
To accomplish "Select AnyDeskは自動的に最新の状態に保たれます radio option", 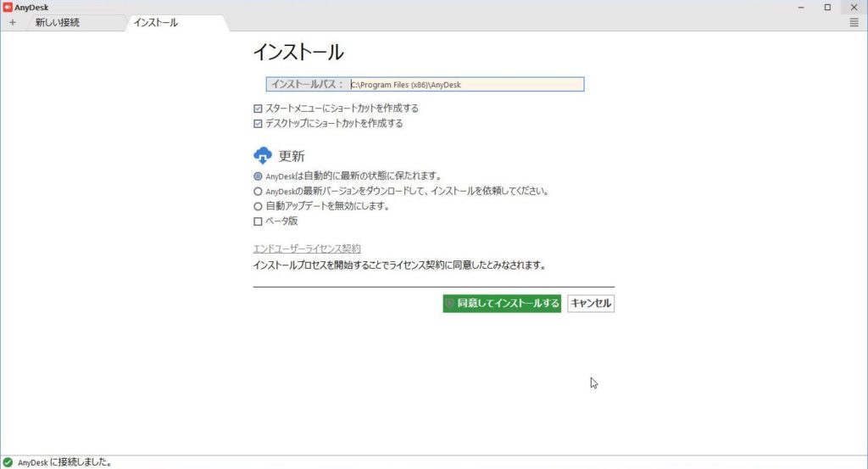I will coord(258,176).
